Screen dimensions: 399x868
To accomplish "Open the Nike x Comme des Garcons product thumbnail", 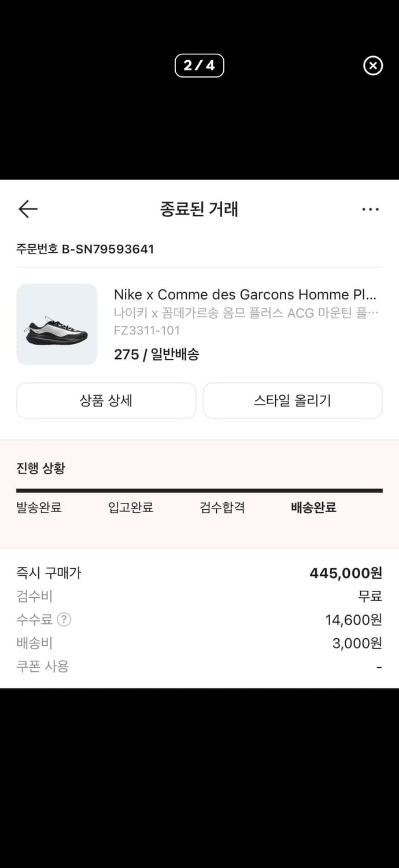I will click(x=57, y=324).
